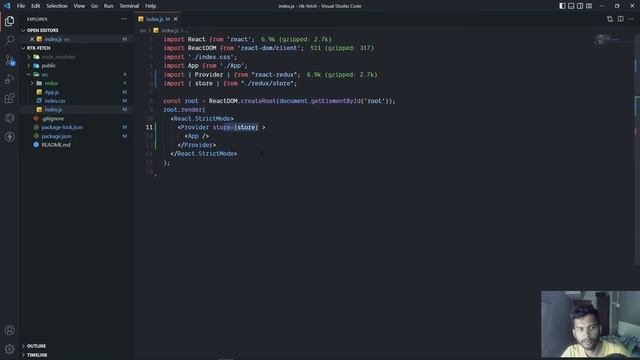Open the File menu
Viewport: 640px width, 360px height.
21,6
